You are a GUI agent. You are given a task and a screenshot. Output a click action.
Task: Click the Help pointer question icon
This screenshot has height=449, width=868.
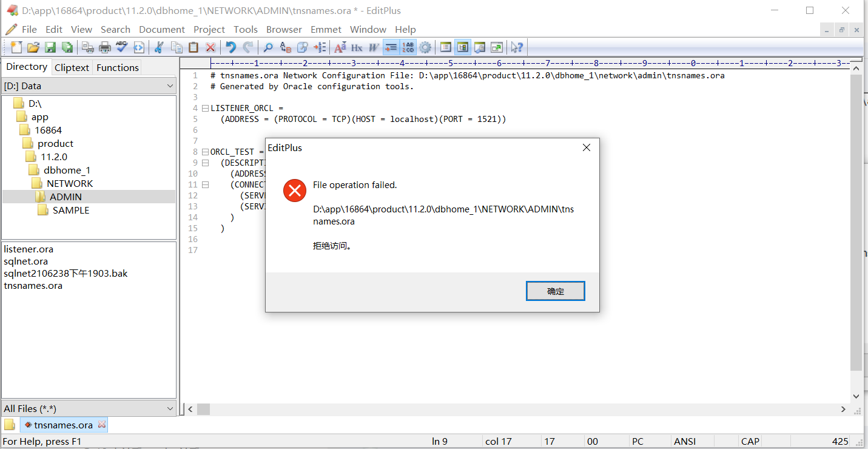tap(517, 47)
